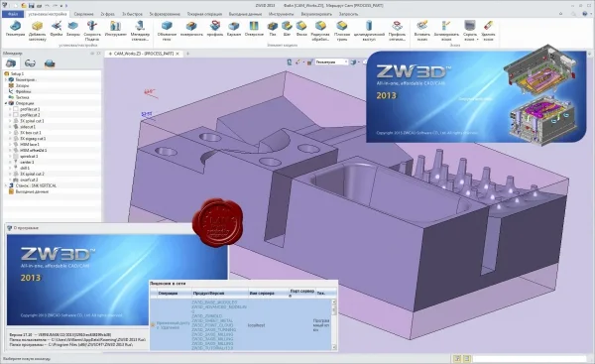Expand the Станок: 3MK VERTICAL node
This screenshot has height=364, width=595.
(6, 185)
